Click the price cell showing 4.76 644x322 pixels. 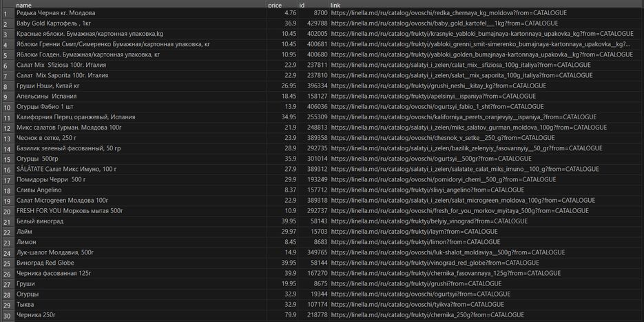coord(289,13)
